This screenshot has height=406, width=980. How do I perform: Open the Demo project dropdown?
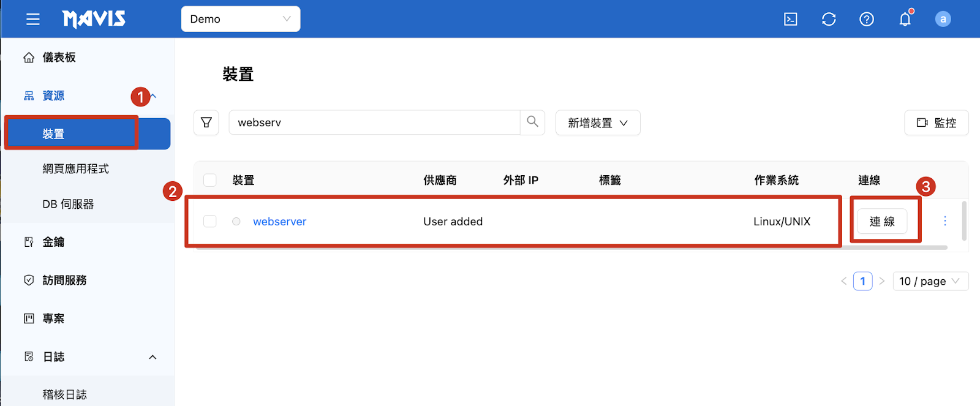pyautogui.click(x=240, y=19)
